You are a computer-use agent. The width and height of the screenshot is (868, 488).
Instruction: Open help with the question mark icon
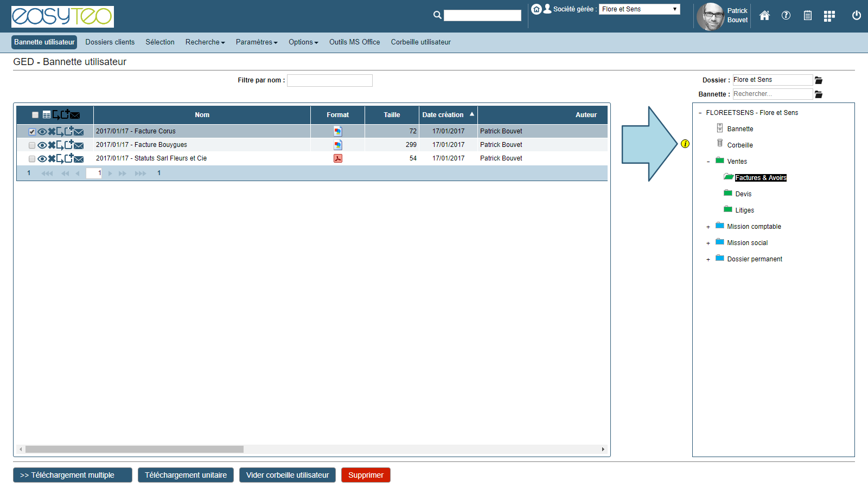click(786, 16)
